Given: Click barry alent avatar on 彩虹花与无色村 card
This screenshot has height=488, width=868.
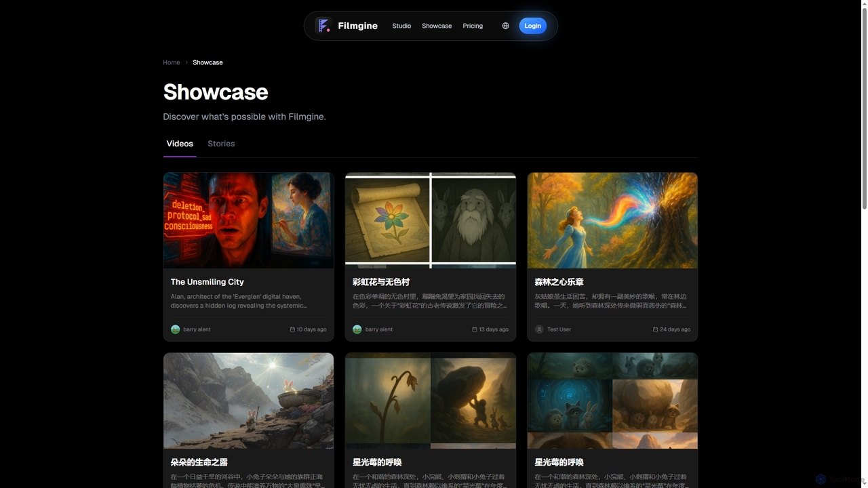Looking at the screenshot, I should pos(357,329).
